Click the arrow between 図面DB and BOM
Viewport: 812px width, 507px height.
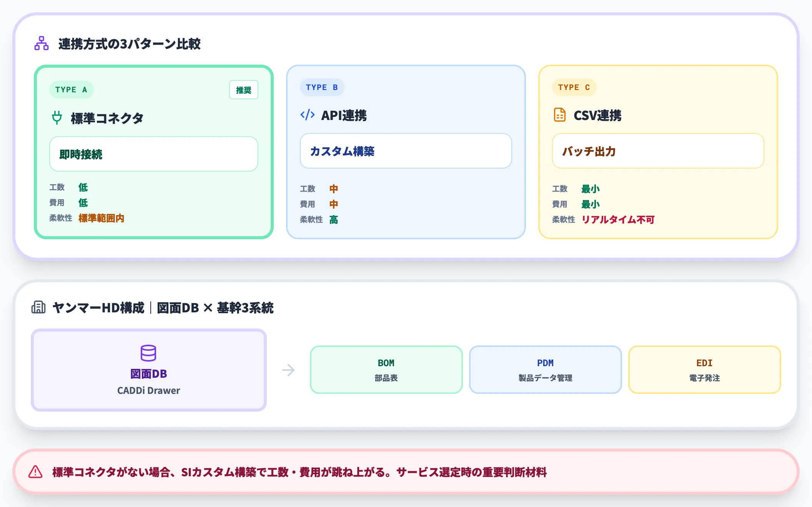click(288, 370)
